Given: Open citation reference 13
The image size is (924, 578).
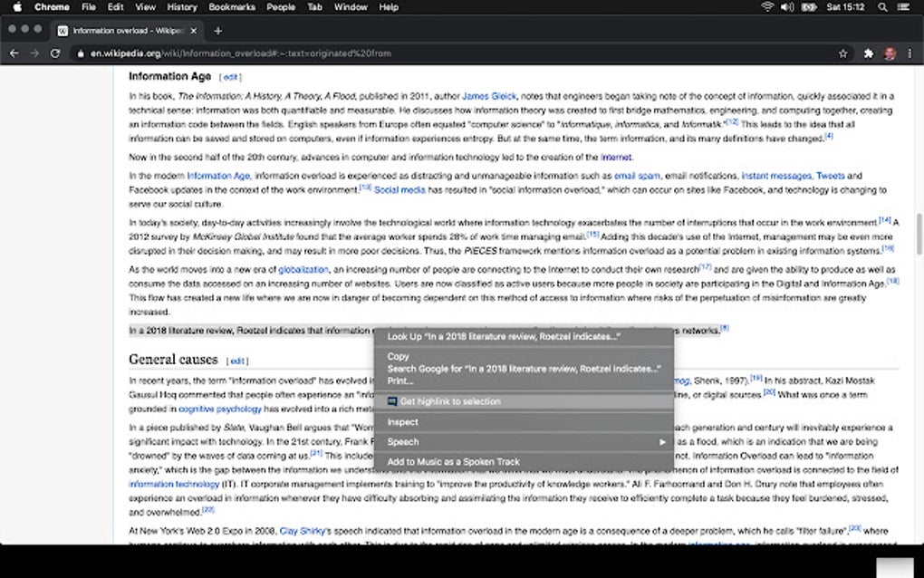Looking at the screenshot, I should coord(365,188).
